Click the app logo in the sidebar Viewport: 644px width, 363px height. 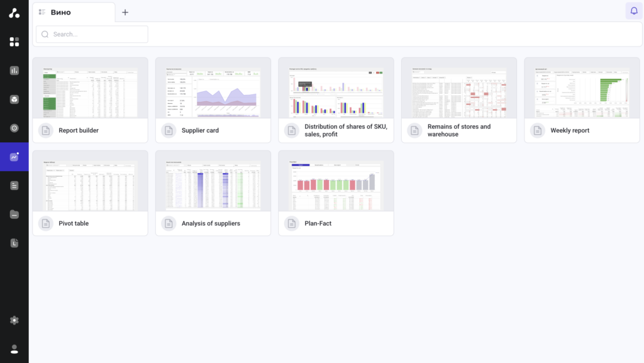click(x=14, y=13)
